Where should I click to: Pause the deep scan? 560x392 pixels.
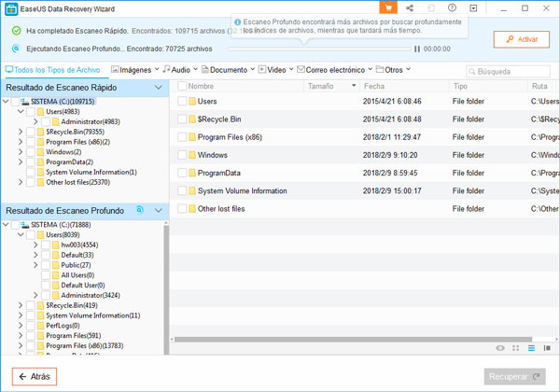point(417,49)
